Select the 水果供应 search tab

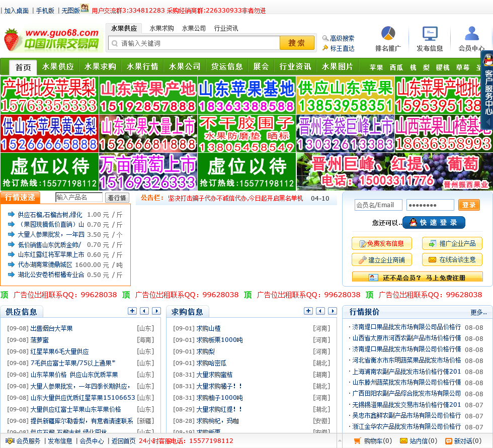[x=124, y=28]
